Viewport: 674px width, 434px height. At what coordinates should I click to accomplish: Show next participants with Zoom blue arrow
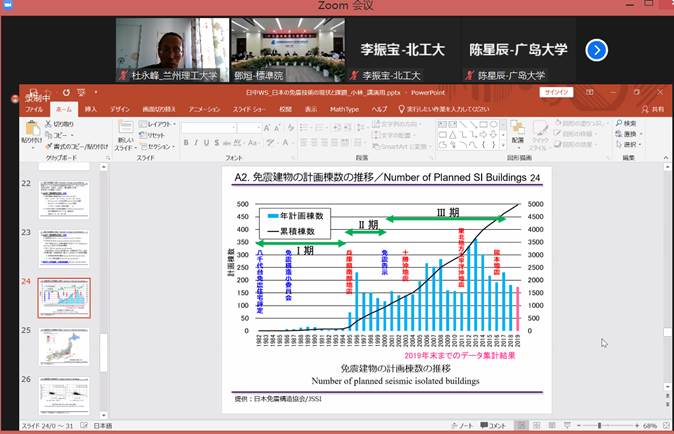pyautogui.click(x=596, y=49)
